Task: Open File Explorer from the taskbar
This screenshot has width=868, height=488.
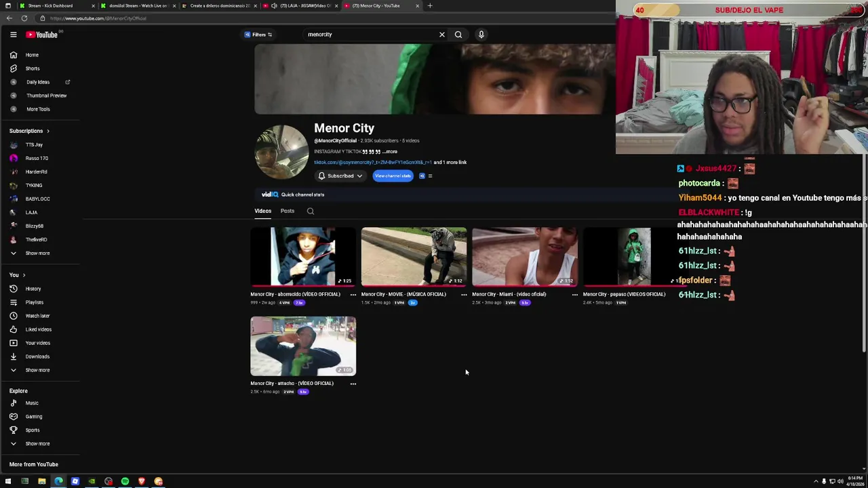Action: 41,481
